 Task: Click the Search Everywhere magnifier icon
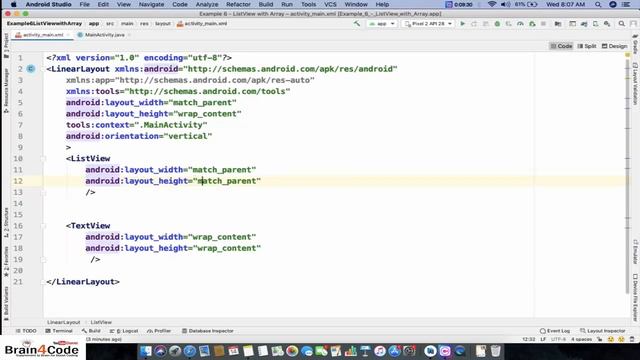coord(622,24)
